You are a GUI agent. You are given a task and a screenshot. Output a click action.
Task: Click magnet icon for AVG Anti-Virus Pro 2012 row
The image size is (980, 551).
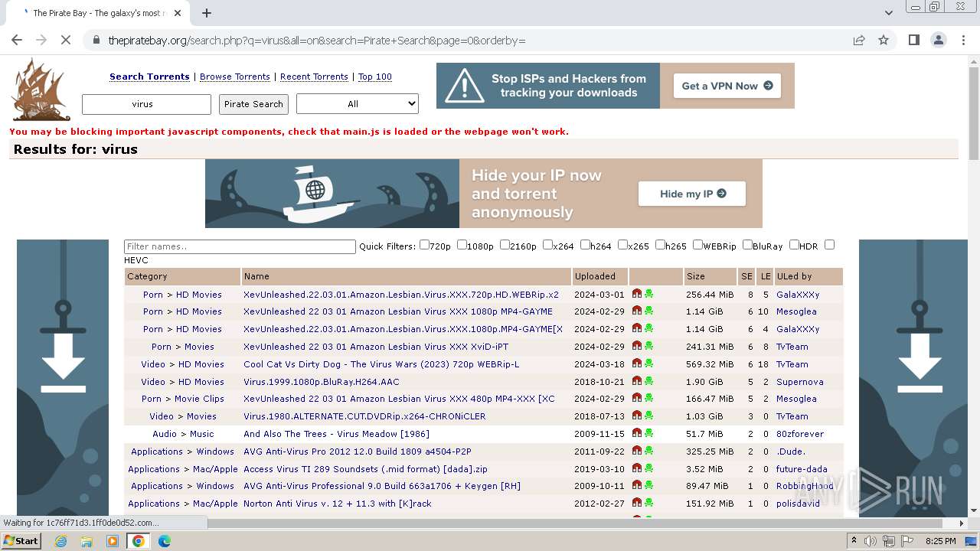pyautogui.click(x=637, y=451)
